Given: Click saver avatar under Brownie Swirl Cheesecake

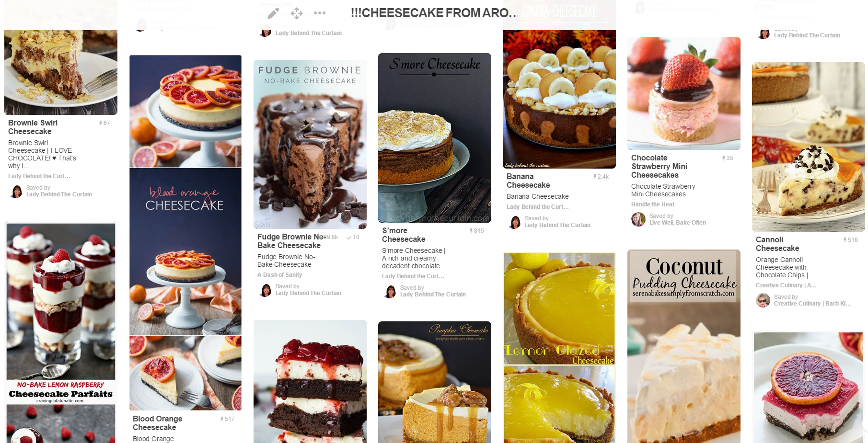Looking at the screenshot, I should point(17,192).
